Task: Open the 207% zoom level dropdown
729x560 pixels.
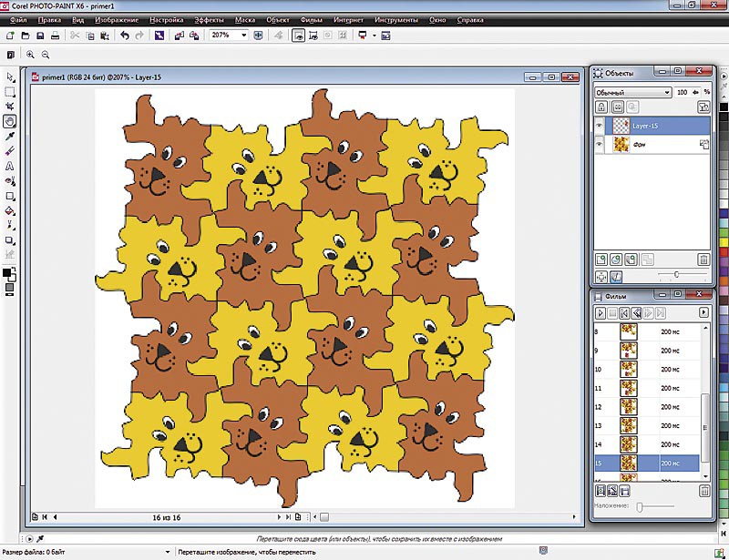Action: [x=243, y=36]
